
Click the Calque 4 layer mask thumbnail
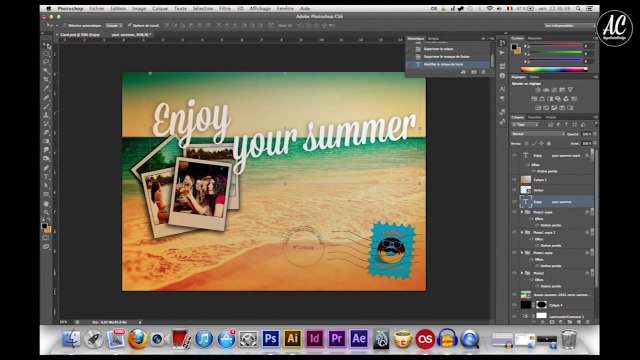tap(541, 305)
